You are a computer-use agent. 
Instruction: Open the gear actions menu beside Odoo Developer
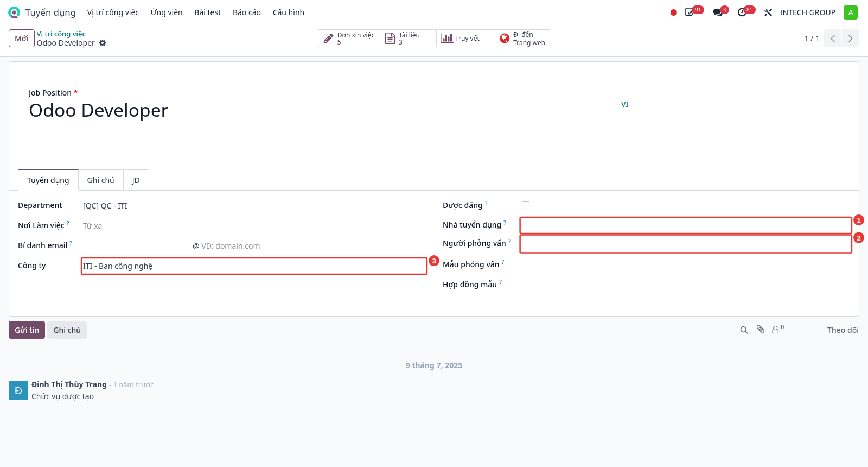tap(103, 43)
